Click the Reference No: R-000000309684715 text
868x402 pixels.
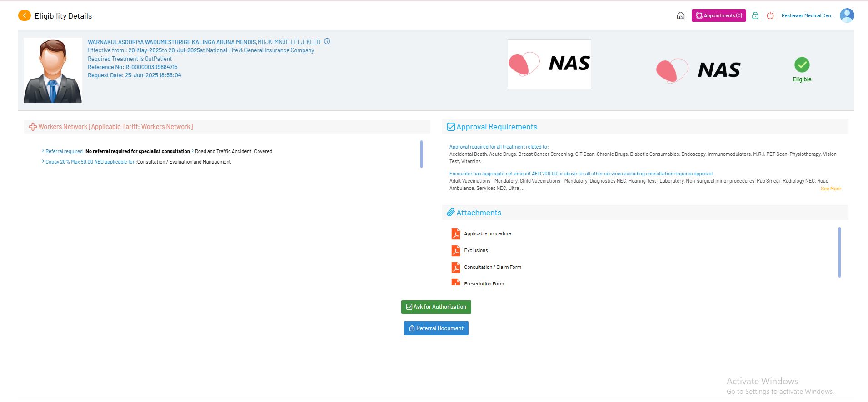[133, 67]
